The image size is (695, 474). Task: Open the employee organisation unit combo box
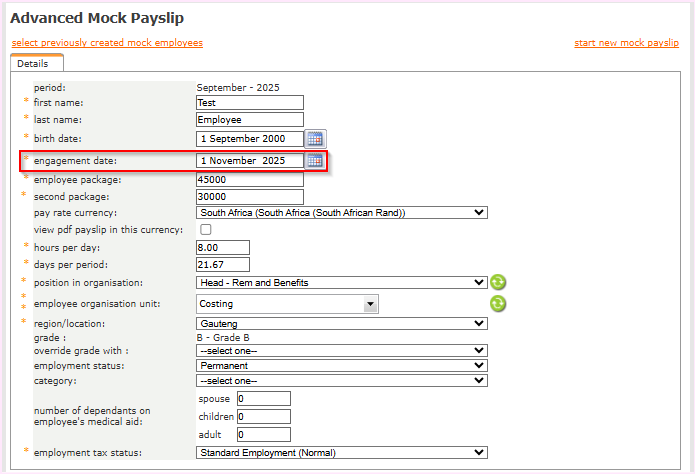tap(288, 304)
